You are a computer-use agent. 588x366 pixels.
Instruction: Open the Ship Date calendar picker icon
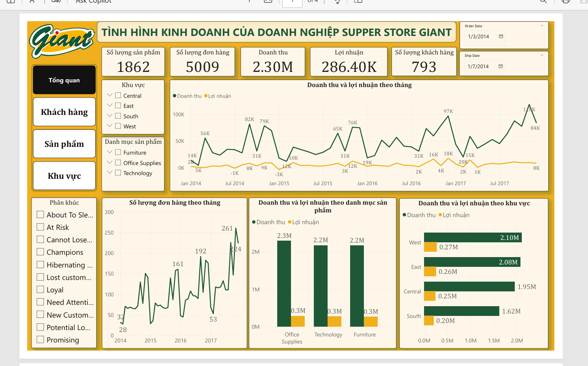pyautogui.click(x=501, y=66)
